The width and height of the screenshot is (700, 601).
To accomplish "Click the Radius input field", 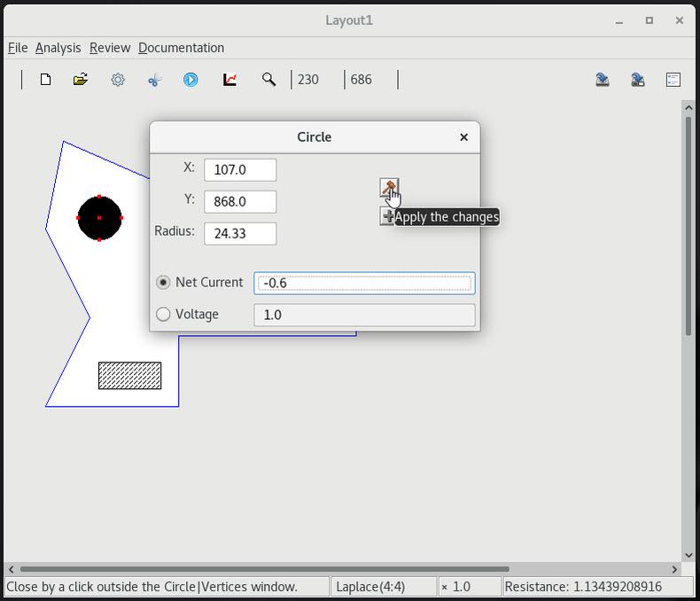I will coord(240,233).
